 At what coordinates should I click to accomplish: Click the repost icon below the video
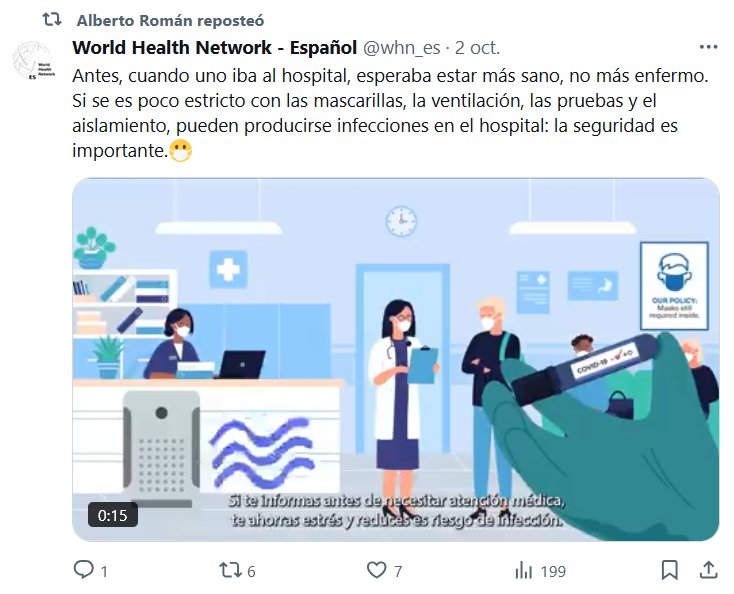point(230,570)
